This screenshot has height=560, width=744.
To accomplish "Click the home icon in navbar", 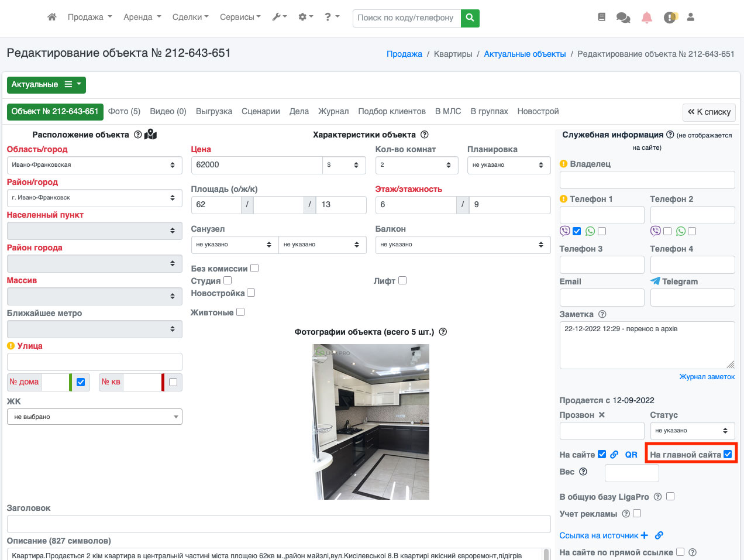I will click(x=52, y=17).
